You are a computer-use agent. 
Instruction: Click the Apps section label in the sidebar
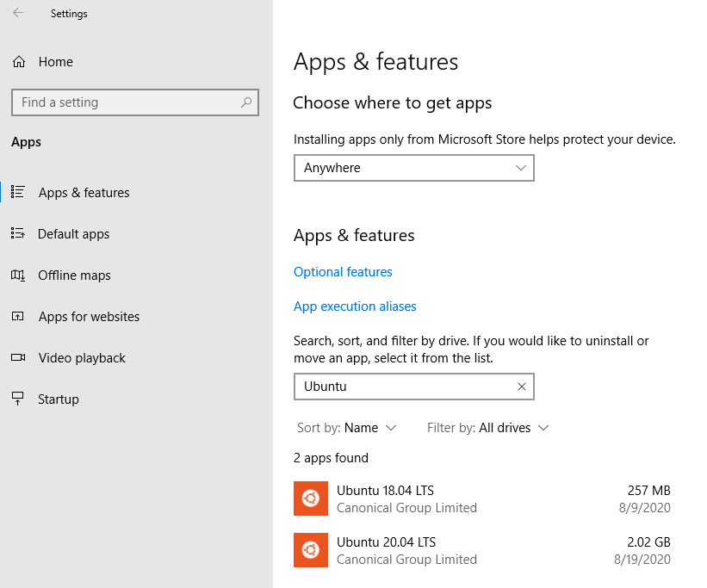pos(26,142)
